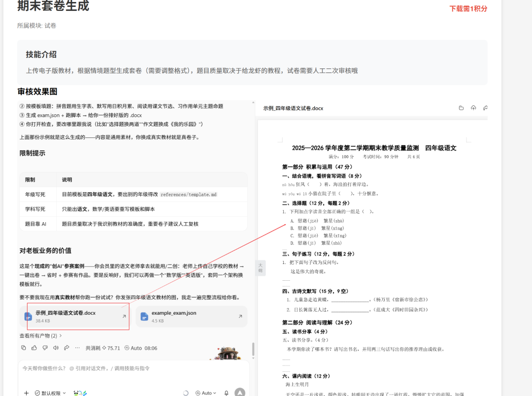The image size is (532, 396).
Task: Click the thumbs-down dislike icon
Action: point(45,348)
